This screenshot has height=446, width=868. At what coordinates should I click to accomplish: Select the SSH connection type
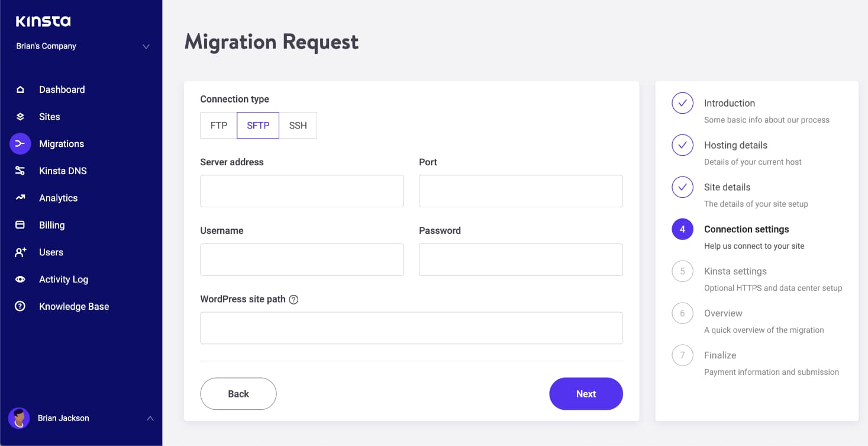298,126
